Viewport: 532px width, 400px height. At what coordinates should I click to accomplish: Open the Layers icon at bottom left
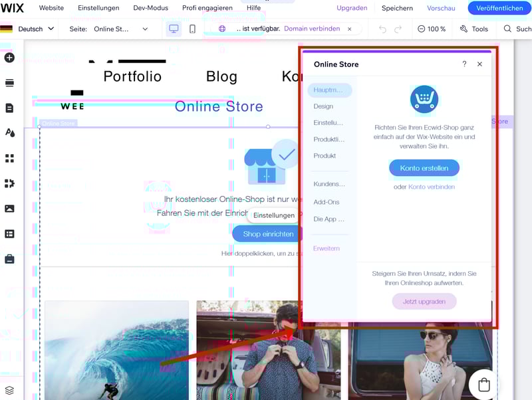coord(9,390)
